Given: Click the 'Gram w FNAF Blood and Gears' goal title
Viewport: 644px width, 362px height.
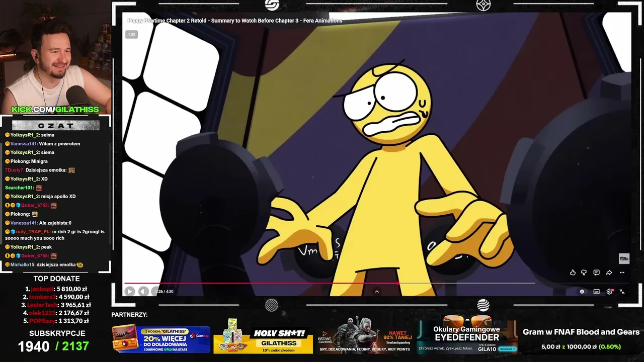Looking at the screenshot, I should point(581,332).
